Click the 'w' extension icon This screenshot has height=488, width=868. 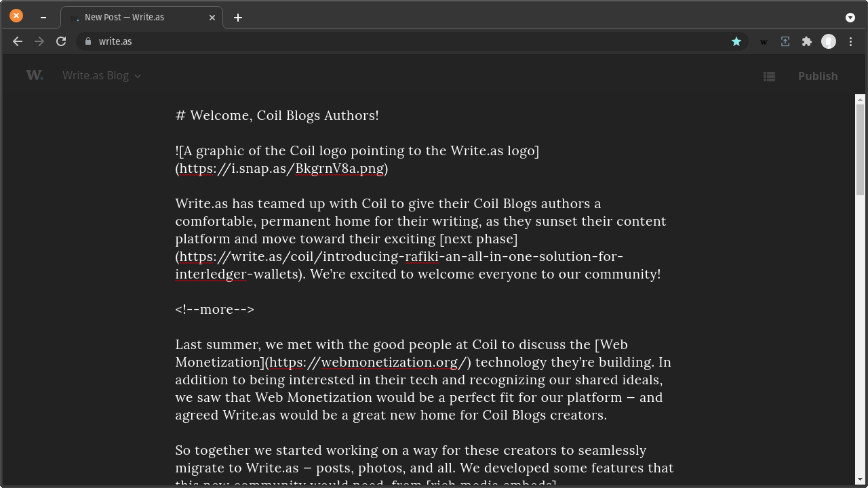click(764, 41)
